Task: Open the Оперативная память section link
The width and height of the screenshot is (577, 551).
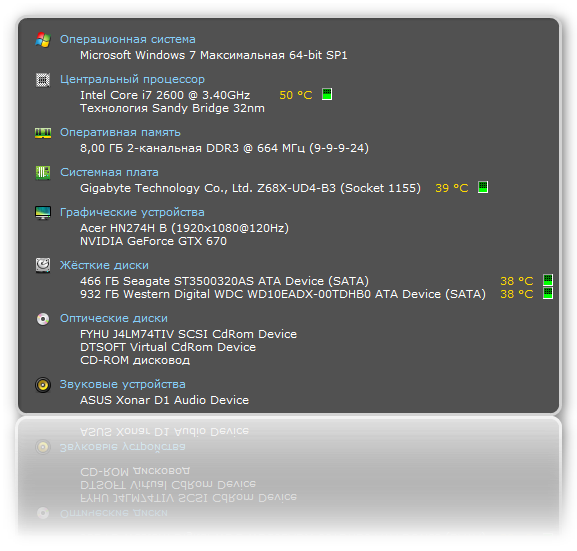Action: (x=120, y=133)
